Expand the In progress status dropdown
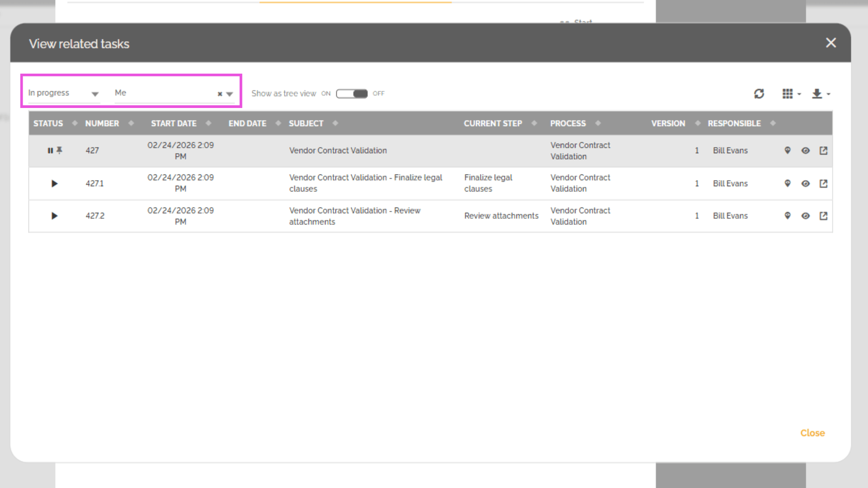This screenshot has width=868, height=488. [x=94, y=94]
